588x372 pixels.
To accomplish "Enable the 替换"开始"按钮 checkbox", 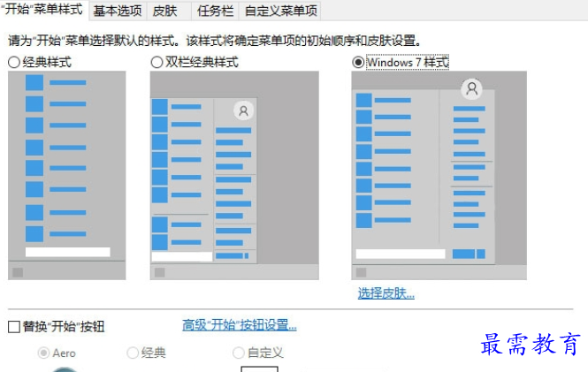I will 14,327.
